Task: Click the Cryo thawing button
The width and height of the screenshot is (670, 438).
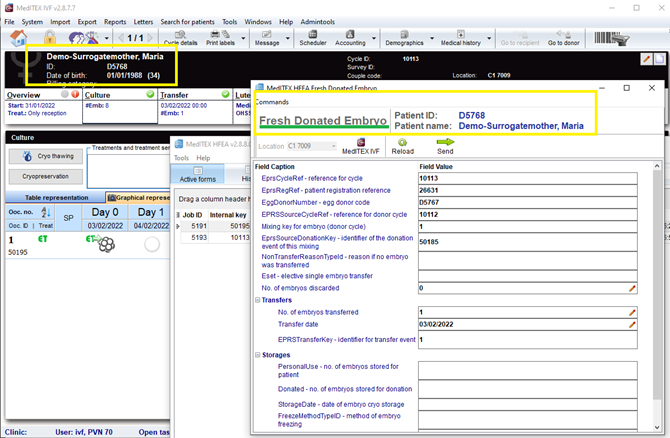Action: 46,156
